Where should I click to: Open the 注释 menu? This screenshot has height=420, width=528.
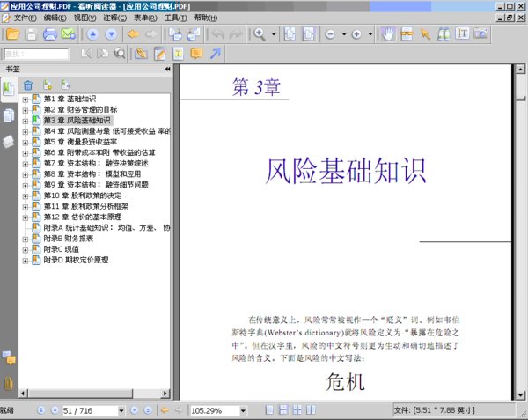pyautogui.click(x=114, y=18)
